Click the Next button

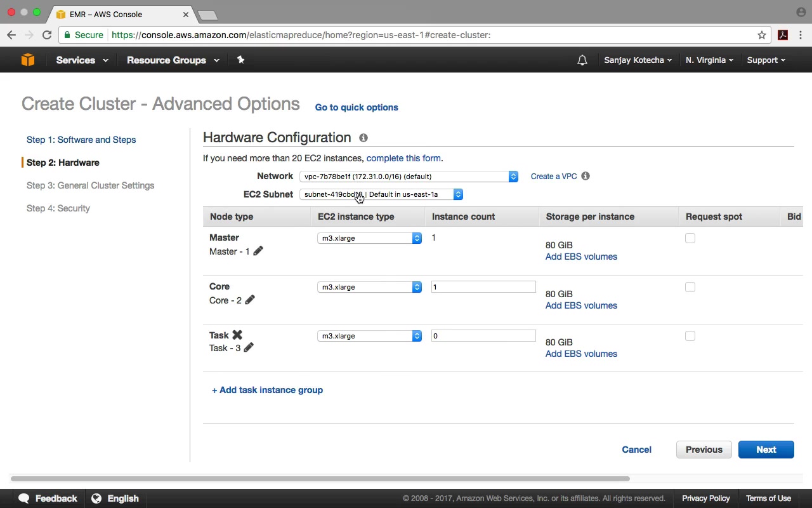(766, 450)
